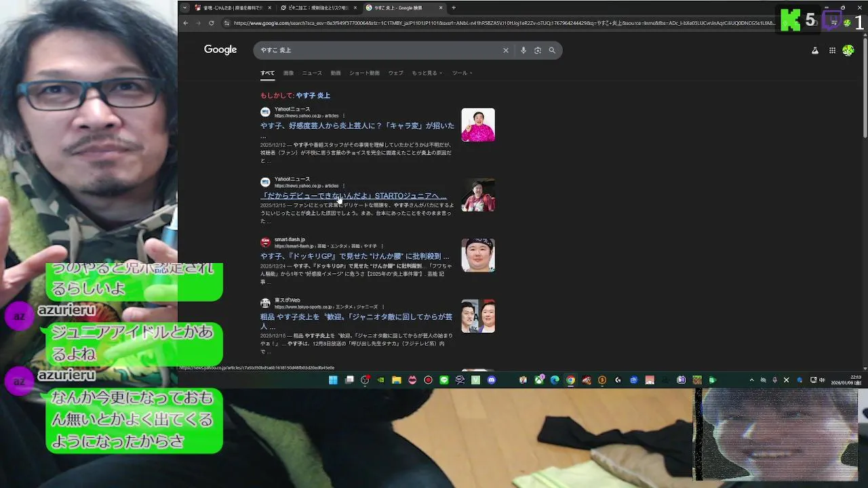Open the Windows Start menu
The width and height of the screenshot is (868, 488).
(x=333, y=380)
